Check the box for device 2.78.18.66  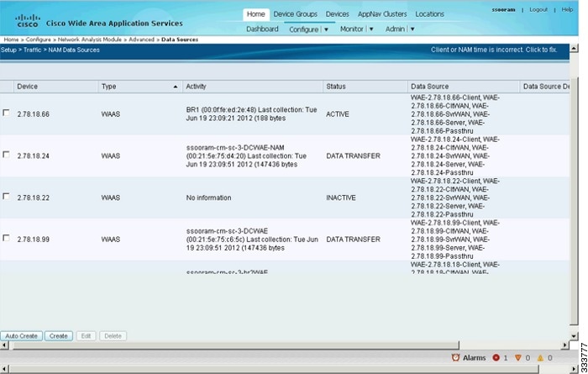[6, 113]
